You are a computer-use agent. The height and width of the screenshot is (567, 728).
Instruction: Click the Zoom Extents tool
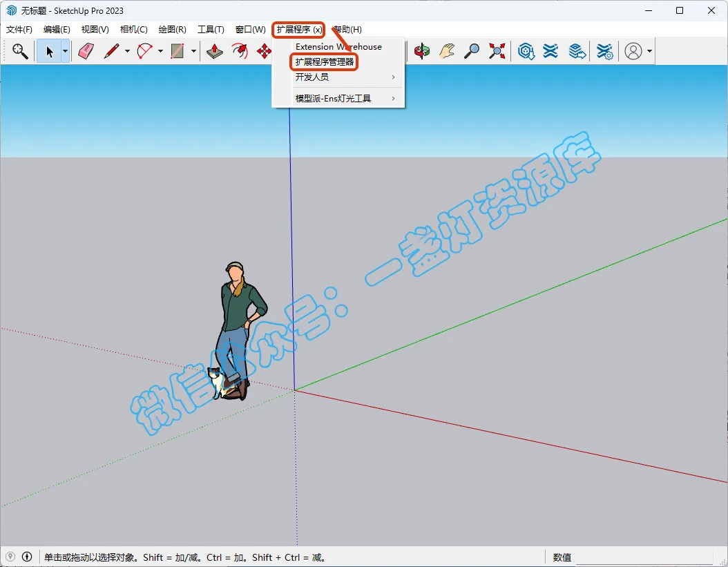[497, 51]
